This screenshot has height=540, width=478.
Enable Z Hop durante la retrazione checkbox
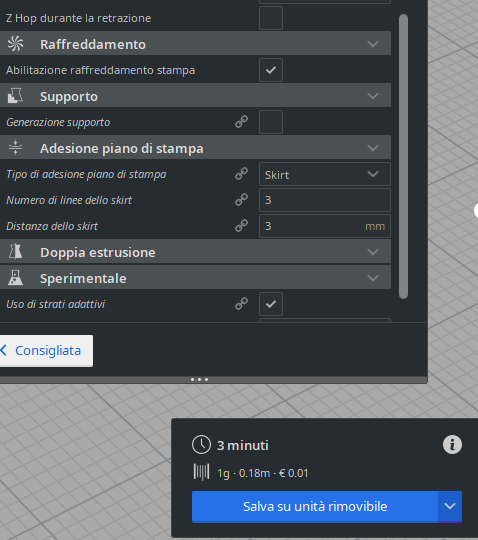[x=271, y=18]
